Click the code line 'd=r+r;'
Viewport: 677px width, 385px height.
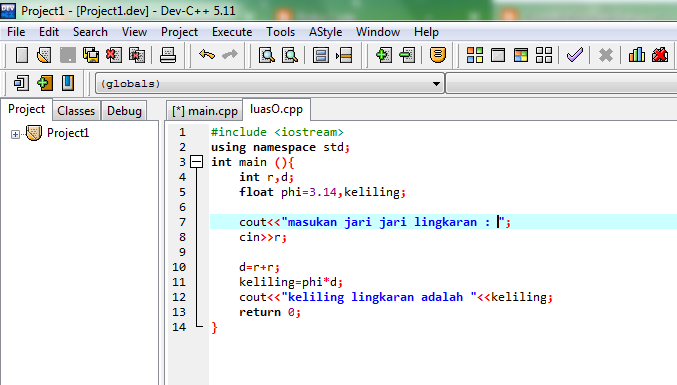click(x=259, y=267)
